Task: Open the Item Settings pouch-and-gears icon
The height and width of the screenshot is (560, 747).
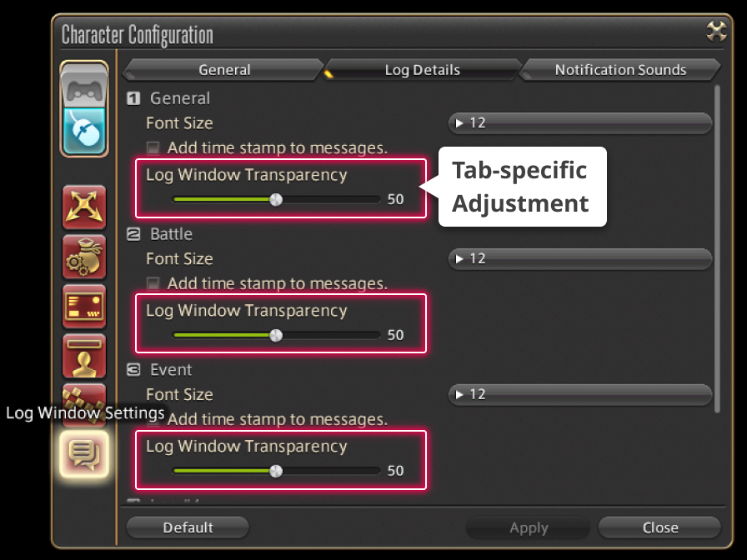Action: point(84,257)
